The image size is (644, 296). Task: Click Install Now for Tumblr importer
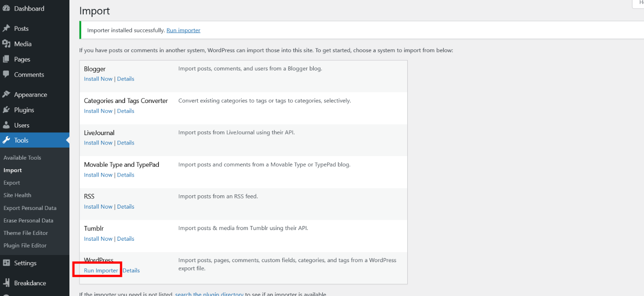click(x=98, y=238)
